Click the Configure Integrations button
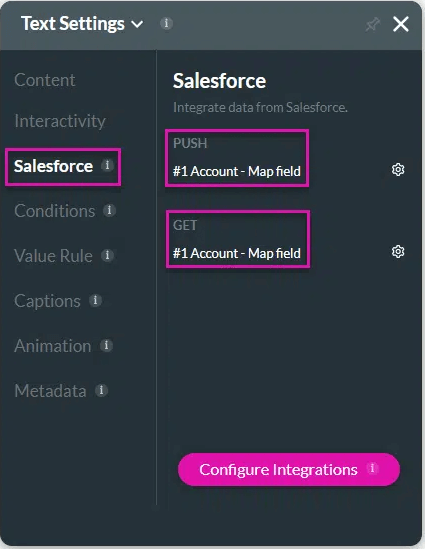The width and height of the screenshot is (425, 549). tap(289, 469)
